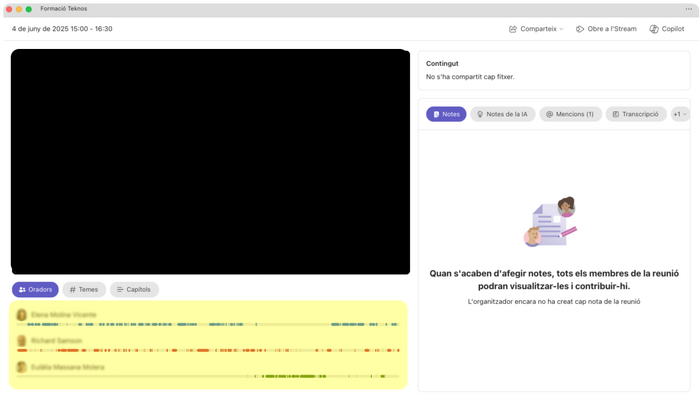The width and height of the screenshot is (700, 403).
Task: Open the Transcripció tab
Action: (x=636, y=114)
